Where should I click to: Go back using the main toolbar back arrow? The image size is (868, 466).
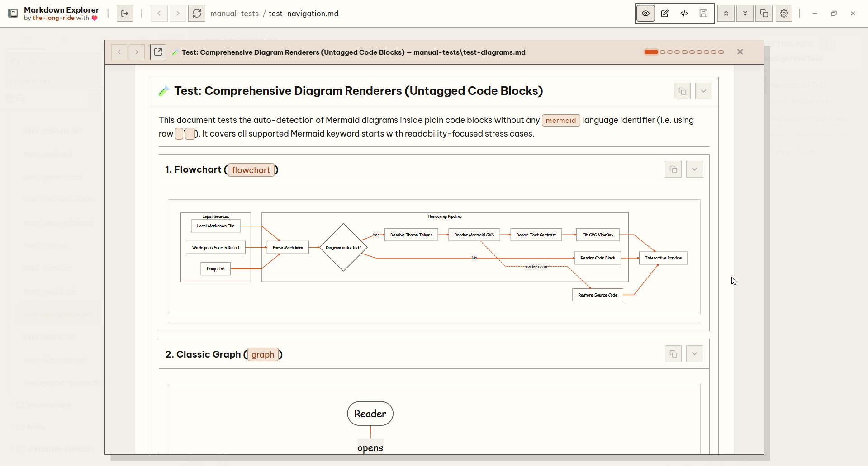click(x=159, y=14)
